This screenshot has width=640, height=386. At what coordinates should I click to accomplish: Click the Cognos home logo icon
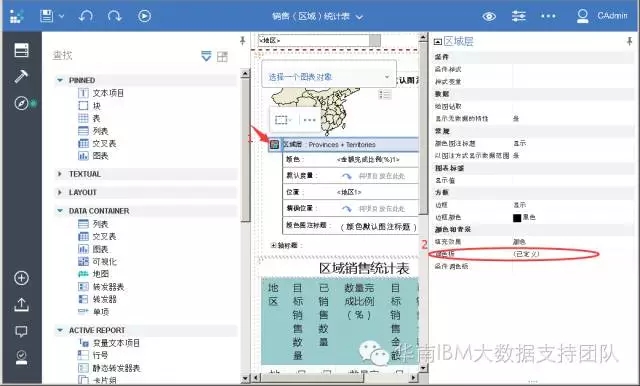point(17,16)
